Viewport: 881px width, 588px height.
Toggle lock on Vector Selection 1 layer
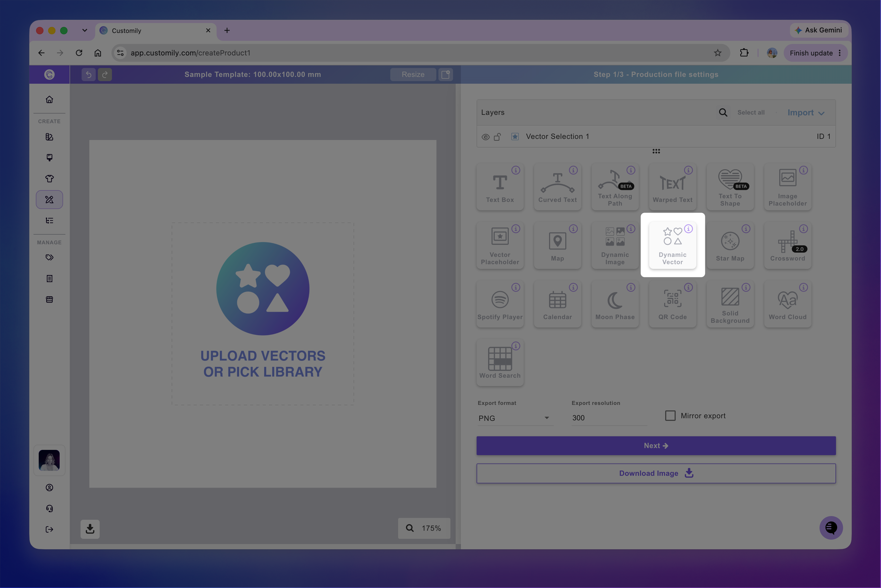tap(497, 137)
